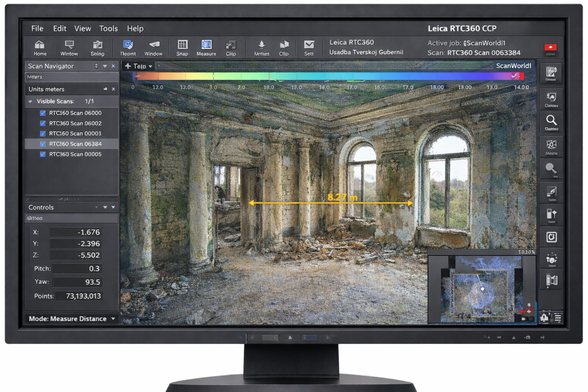Click the Home toolbar icon
Viewport: 588px width, 392px height.
tap(40, 47)
